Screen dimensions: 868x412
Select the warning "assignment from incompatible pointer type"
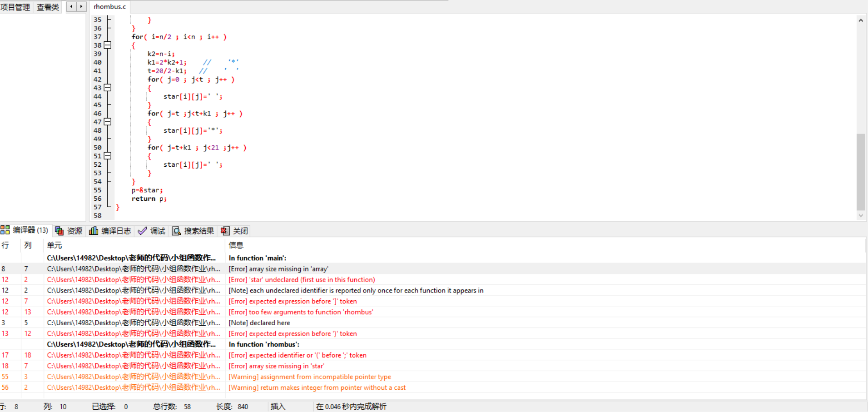click(x=432, y=377)
